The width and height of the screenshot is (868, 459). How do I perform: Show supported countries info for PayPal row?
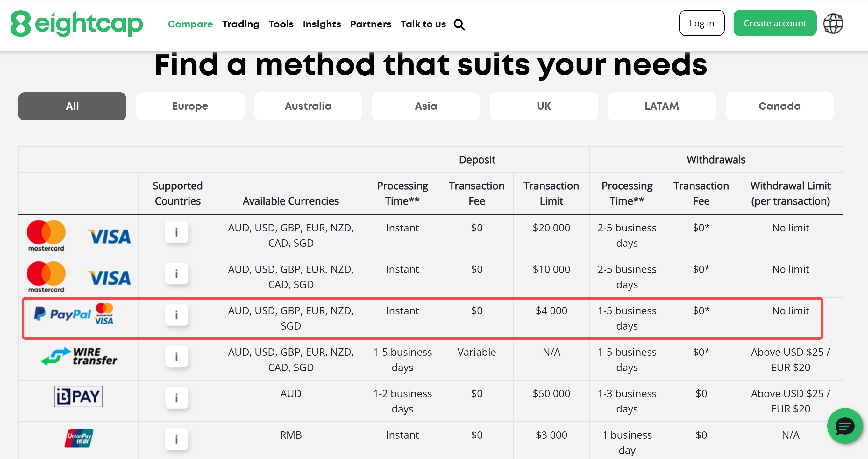tap(176, 315)
